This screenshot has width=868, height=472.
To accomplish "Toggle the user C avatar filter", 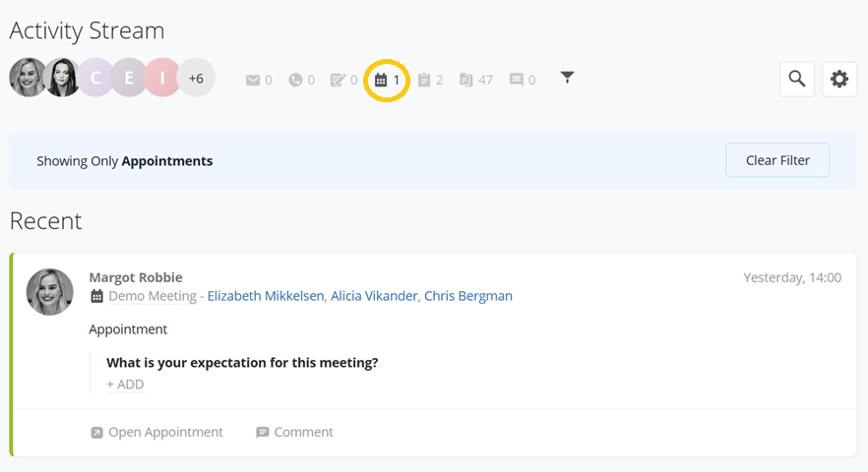I will (95, 78).
